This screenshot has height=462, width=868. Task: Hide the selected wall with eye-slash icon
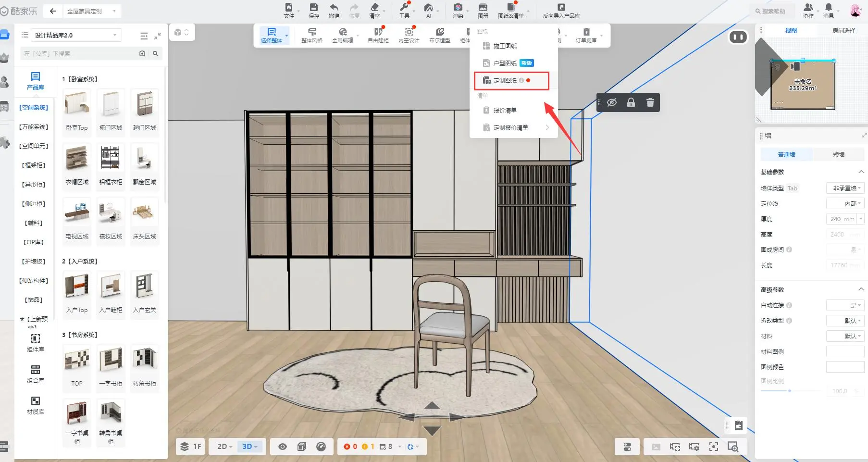coord(612,102)
